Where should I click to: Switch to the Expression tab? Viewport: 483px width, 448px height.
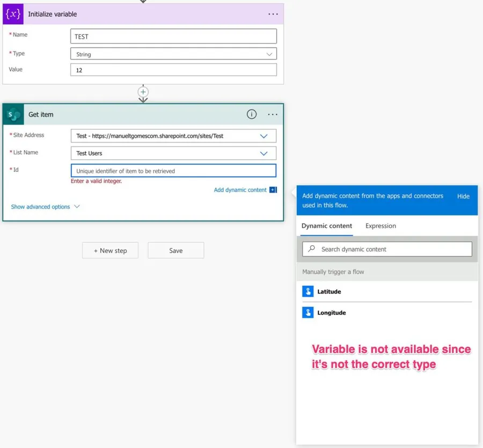380,226
